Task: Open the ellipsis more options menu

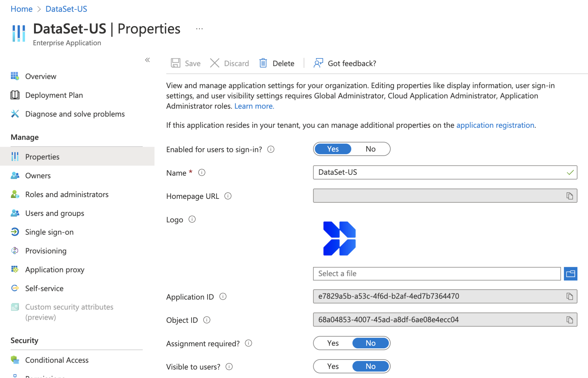Action: point(199,29)
